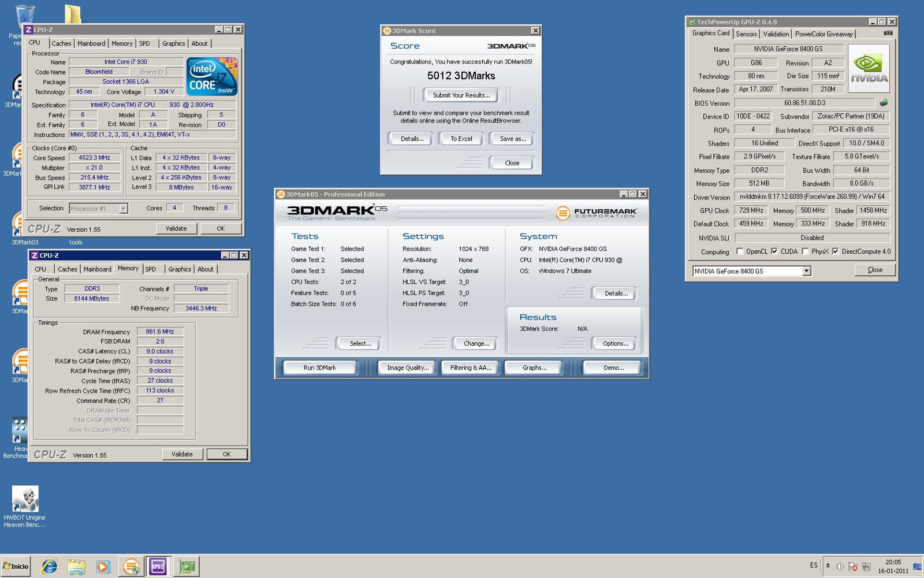924x578 pixels.
Task: Open the Inicio start menu
Action: [x=16, y=566]
